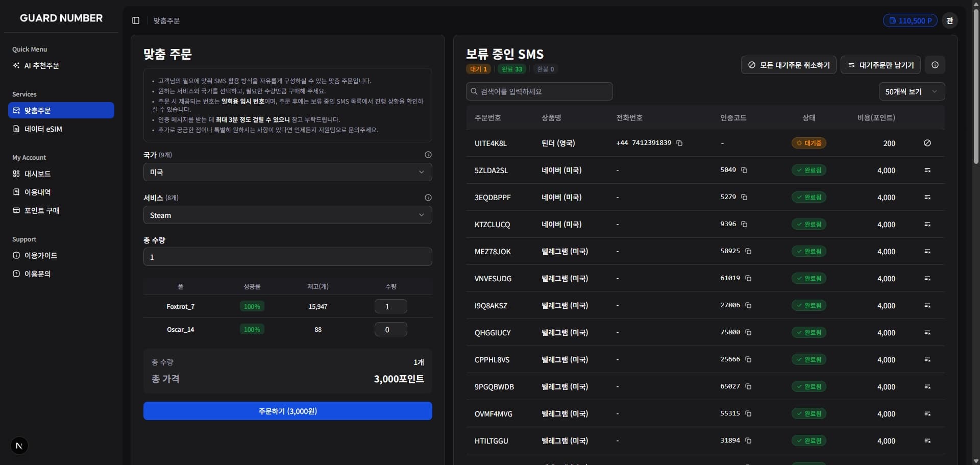Screen dimensions: 980x465
Task: Open 대시보드 in My Account
Action: [x=37, y=174]
